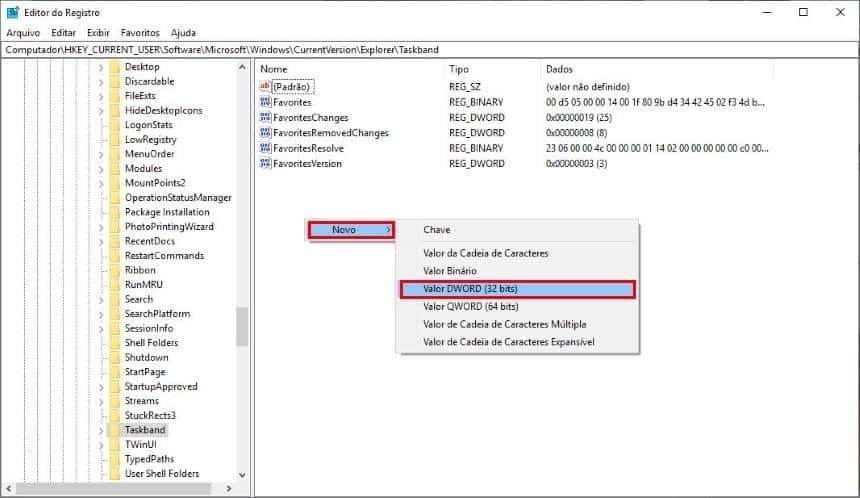
Task: Select Valor DWORD (32 bits)
Action: (518, 289)
